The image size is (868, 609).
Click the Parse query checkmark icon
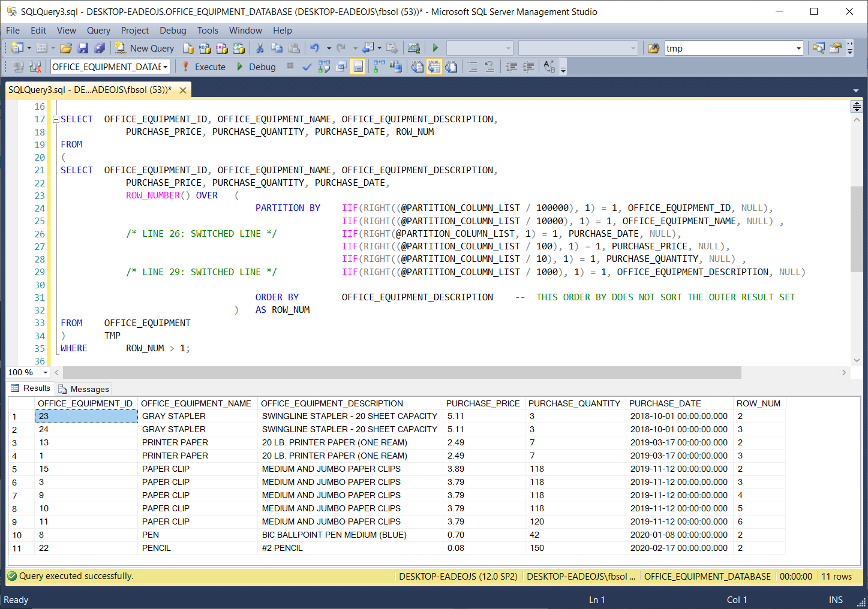[307, 67]
